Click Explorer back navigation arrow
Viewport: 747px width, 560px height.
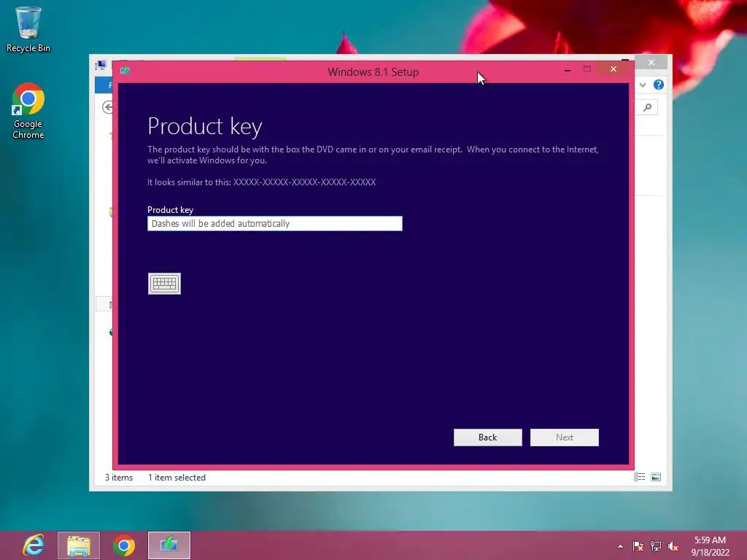pyautogui.click(x=108, y=107)
